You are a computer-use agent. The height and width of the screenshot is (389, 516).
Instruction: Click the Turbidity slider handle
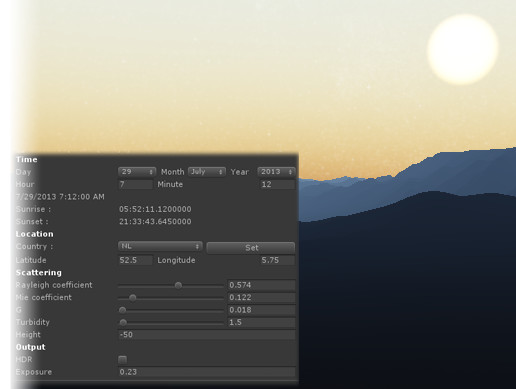coord(123,322)
